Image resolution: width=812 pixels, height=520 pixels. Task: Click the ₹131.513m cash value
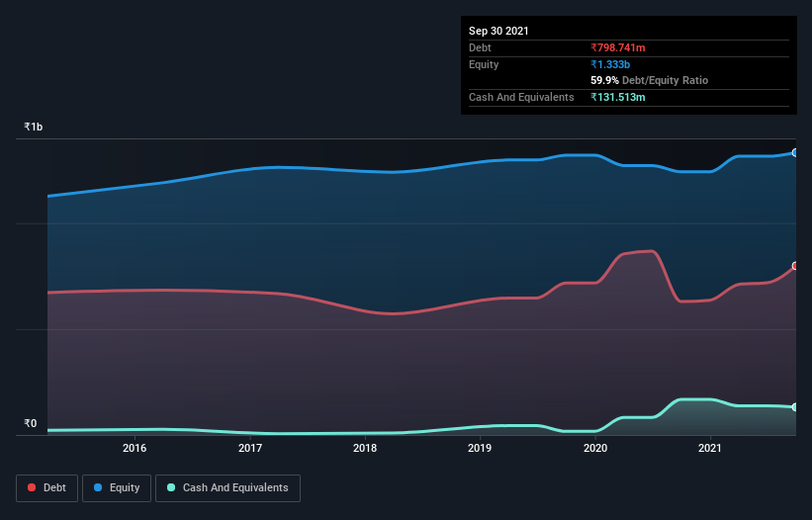point(618,97)
